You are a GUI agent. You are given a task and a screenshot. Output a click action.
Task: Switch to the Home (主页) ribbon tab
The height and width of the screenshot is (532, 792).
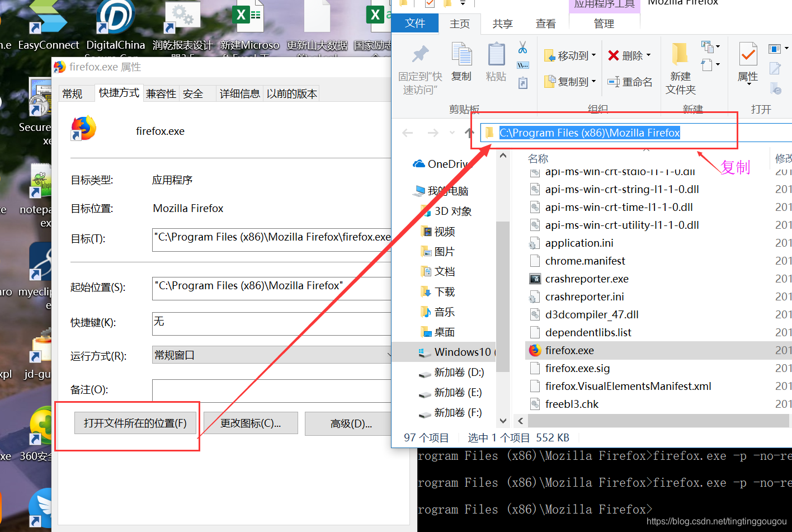click(x=460, y=23)
